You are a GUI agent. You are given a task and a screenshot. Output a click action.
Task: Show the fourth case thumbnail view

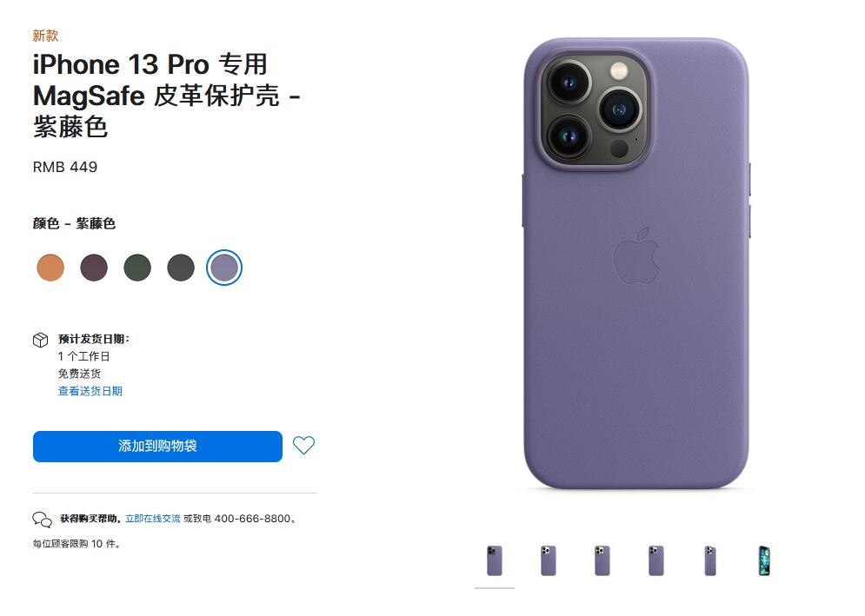(655, 561)
